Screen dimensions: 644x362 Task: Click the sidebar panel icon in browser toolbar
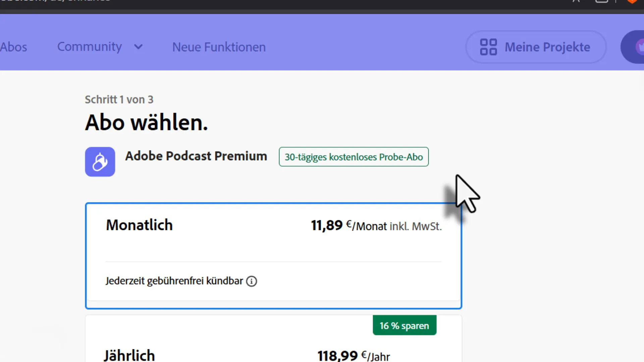pyautogui.click(x=602, y=1)
